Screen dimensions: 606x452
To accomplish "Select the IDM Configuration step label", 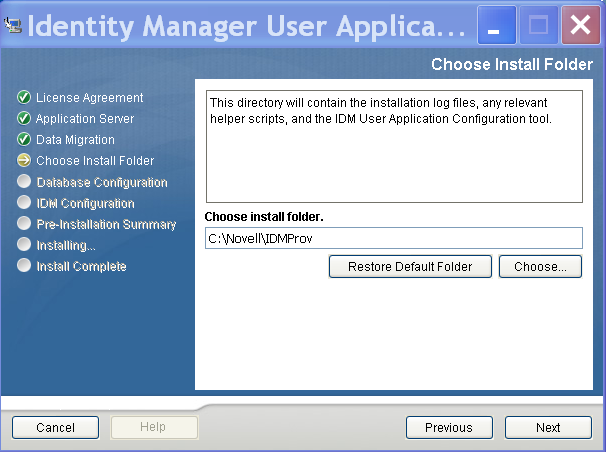I will [x=85, y=203].
